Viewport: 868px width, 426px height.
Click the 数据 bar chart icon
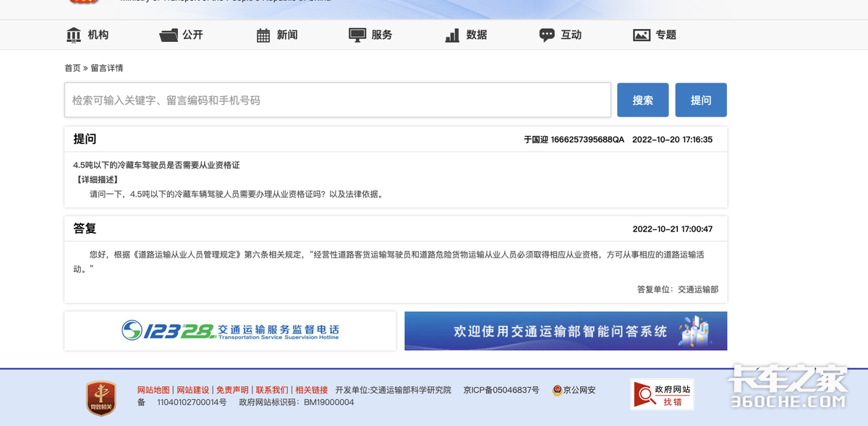[x=452, y=35]
